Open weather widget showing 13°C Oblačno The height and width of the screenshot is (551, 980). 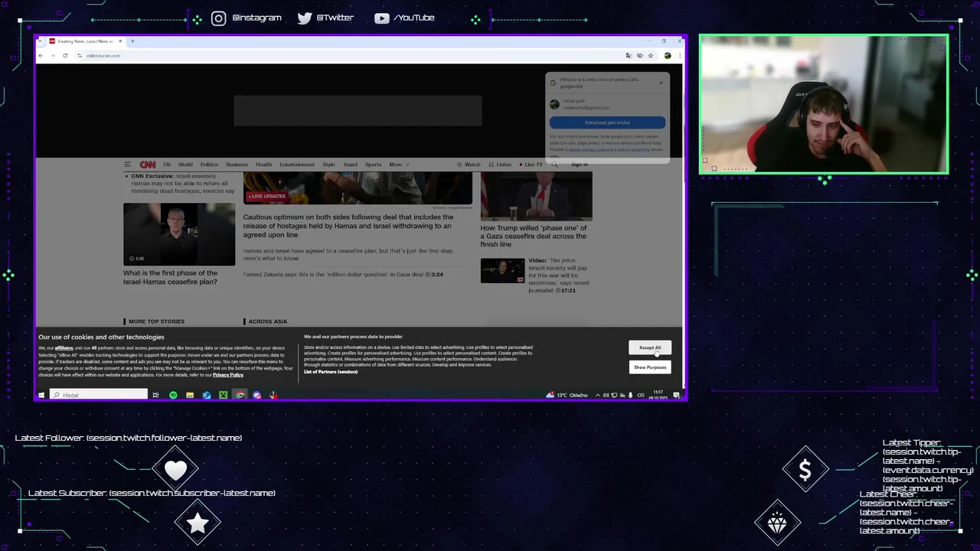pyautogui.click(x=567, y=395)
